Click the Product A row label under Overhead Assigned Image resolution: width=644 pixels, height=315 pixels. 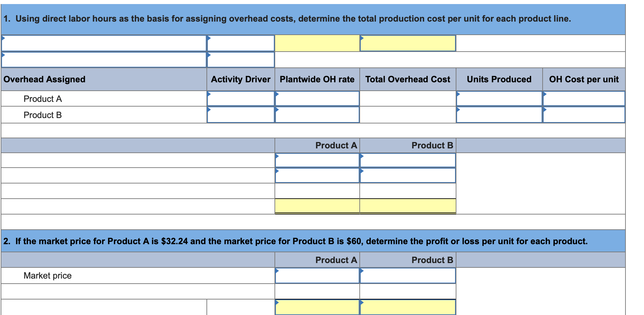[43, 99]
